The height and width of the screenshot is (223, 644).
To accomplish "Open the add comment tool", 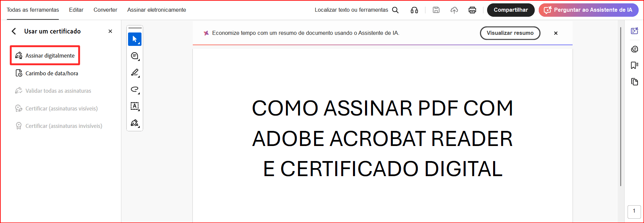I will 135,56.
